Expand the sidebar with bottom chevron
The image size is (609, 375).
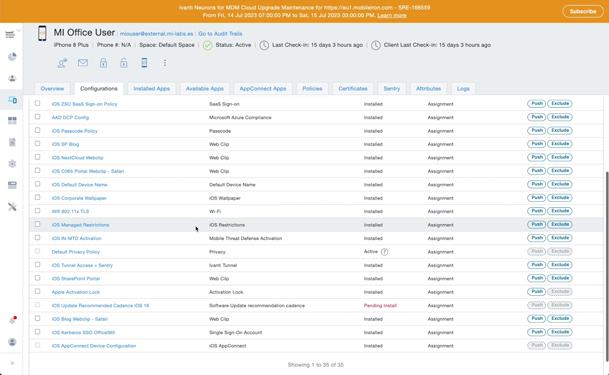(12, 363)
